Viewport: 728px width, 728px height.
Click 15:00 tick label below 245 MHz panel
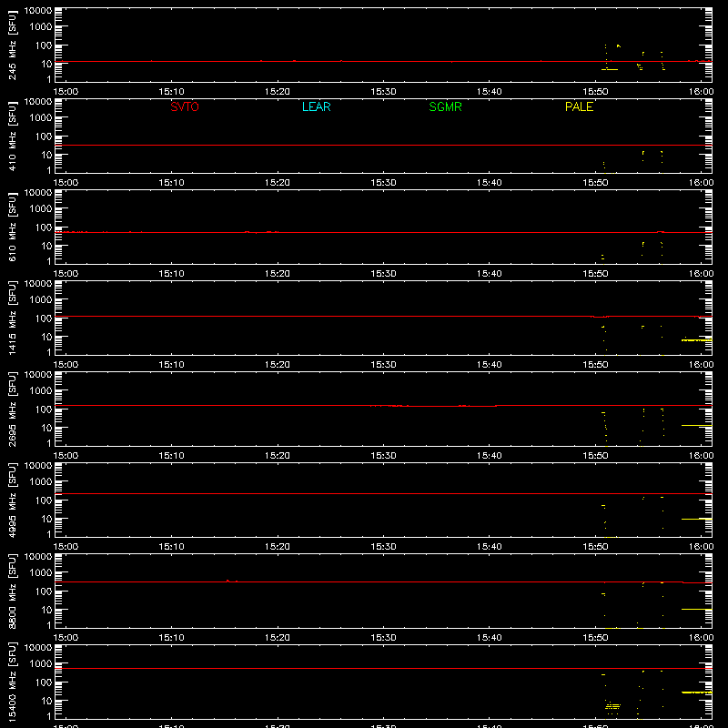pyautogui.click(x=66, y=92)
